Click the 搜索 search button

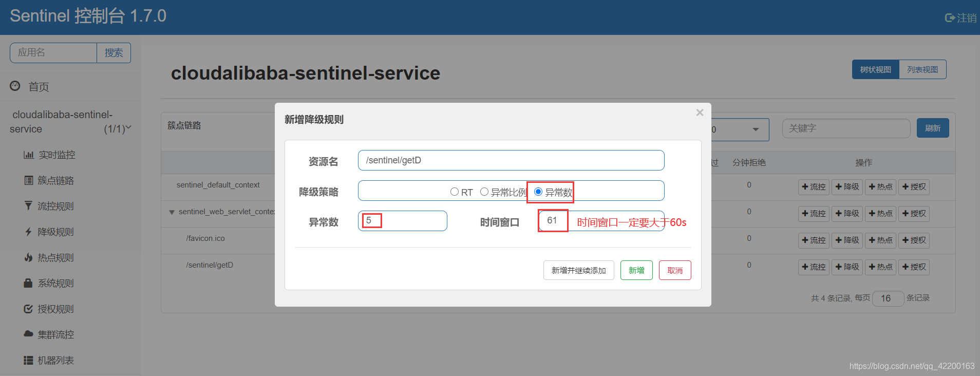(114, 52)
